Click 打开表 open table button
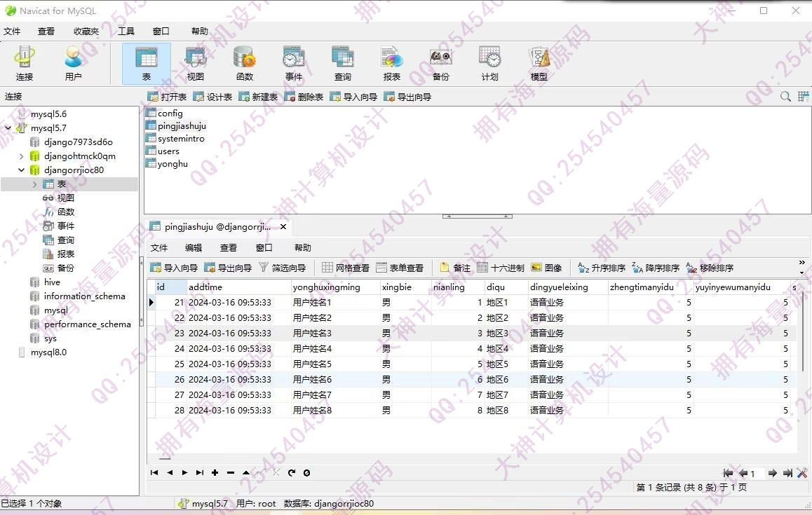This screenshot has height=515, width=812. point(167,97)
